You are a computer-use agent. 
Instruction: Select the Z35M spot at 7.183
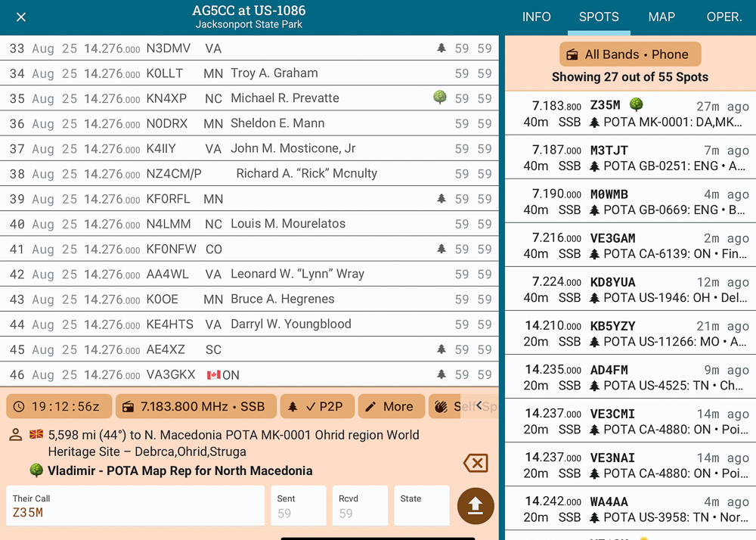click(630, 113)
